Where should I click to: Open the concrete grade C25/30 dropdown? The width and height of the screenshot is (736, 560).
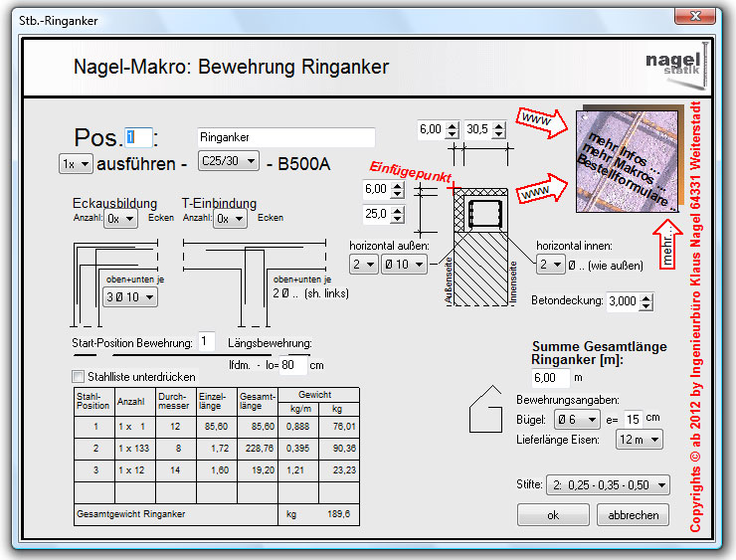tap(229, 161)
